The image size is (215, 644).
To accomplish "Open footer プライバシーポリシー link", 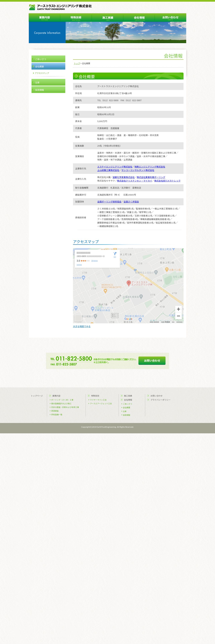I will click(x=160, y=400).
